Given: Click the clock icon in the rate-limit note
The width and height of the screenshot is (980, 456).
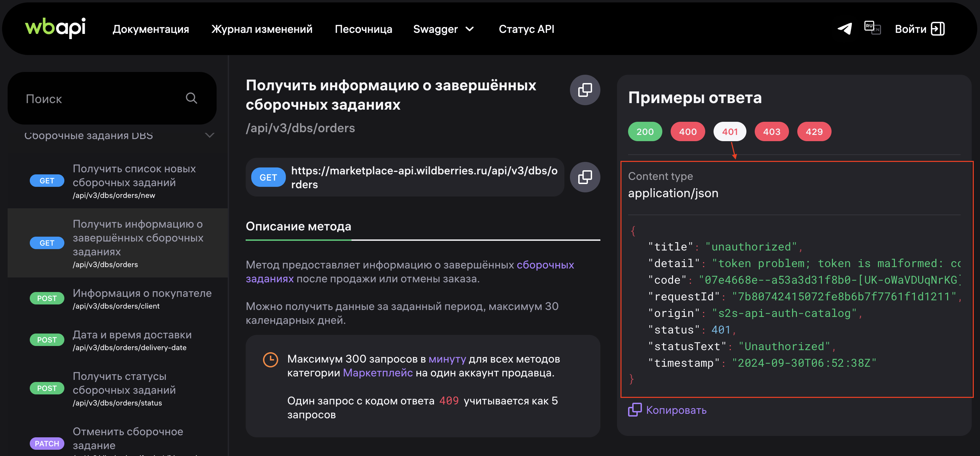Looking at the screenshot, I should 270,359.
